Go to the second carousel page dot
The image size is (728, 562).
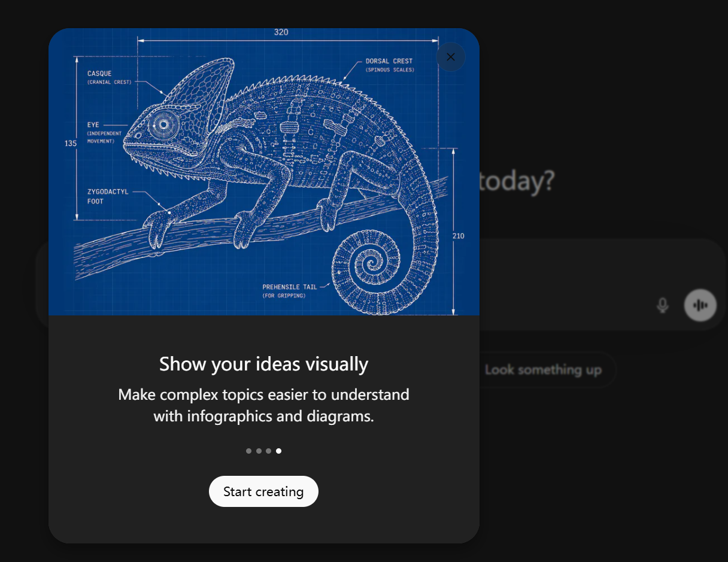[x=259, y=451]
